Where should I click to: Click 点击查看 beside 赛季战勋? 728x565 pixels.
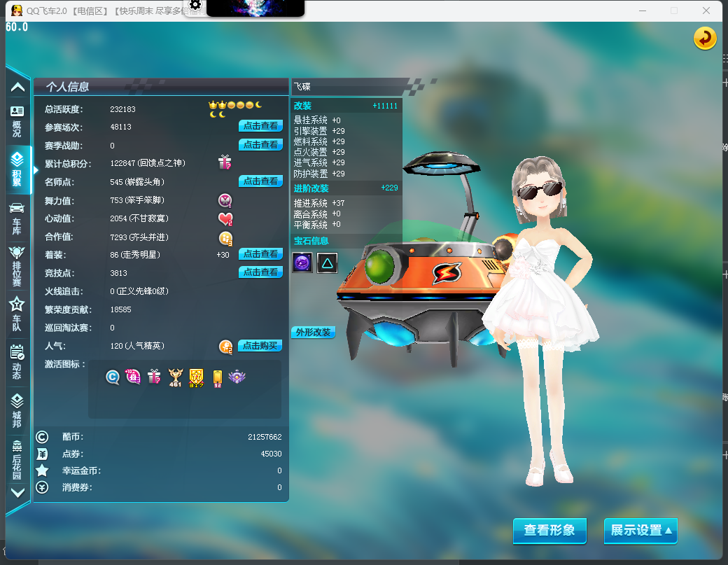tap(260, 144)
